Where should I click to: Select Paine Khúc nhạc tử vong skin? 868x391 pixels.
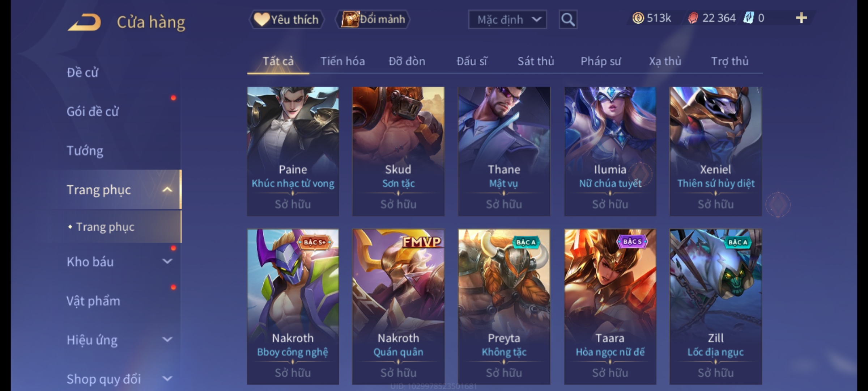click(293, 151)
